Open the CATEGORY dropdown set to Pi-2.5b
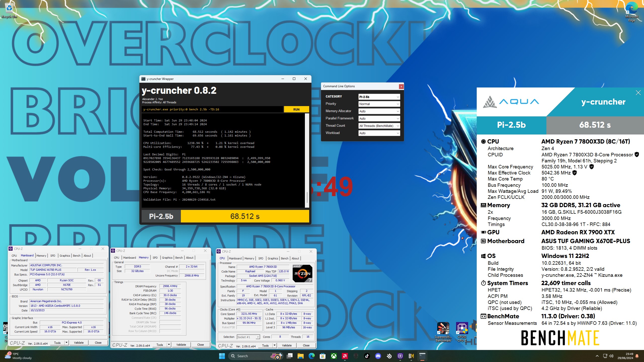The image size is (644, 362). pos(379,97)
